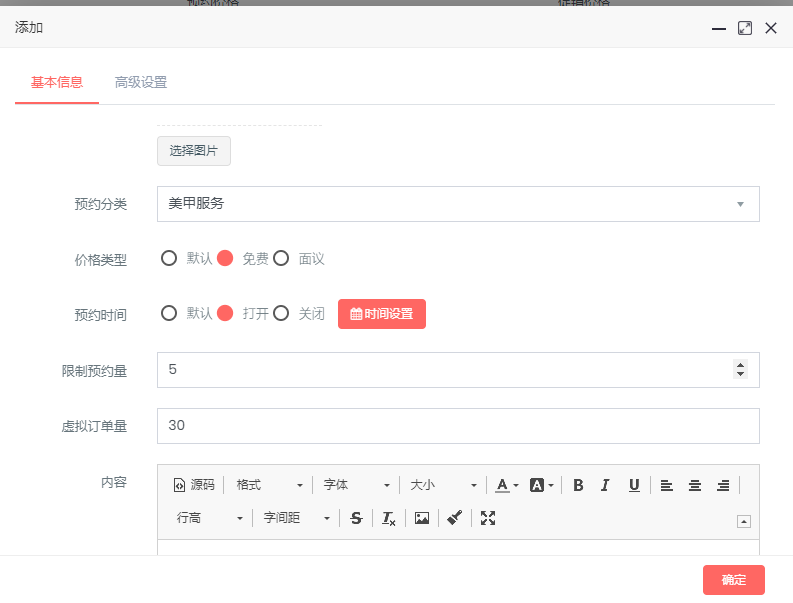
Task: Choose 关闭 for 预约时间
Action: [281, 313]
